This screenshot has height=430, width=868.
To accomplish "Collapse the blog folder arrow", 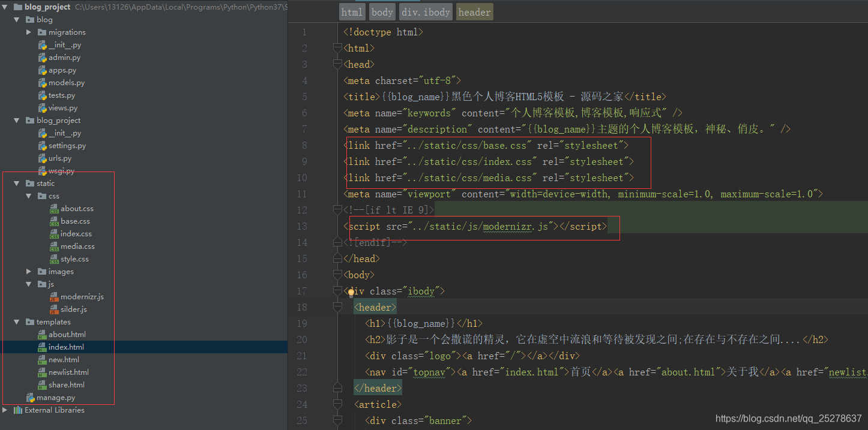I will (x=17, y=20).
